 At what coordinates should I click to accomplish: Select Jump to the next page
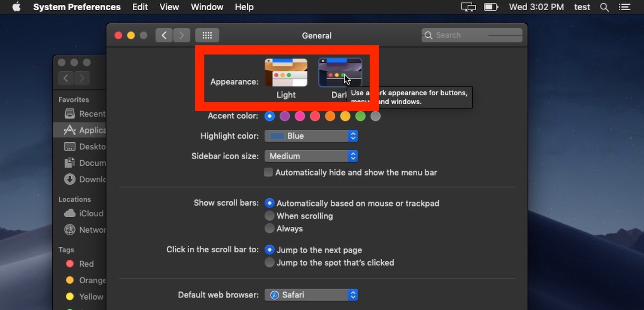click(x=270, y=250)
